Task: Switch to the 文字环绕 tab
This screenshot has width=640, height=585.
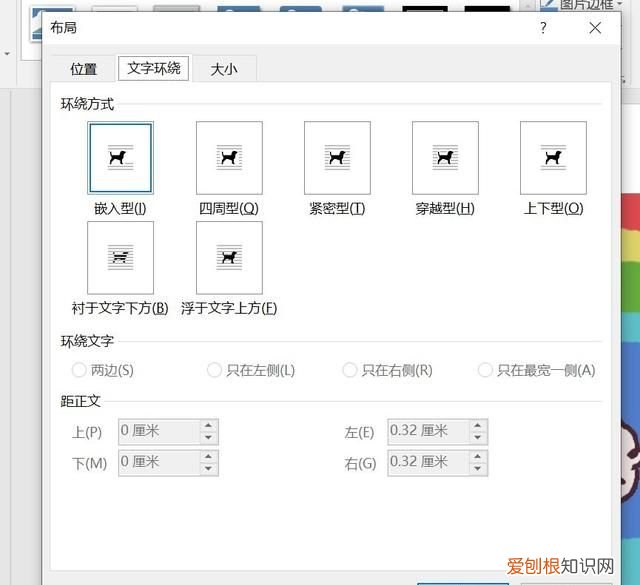Action: tap(153, 68)
